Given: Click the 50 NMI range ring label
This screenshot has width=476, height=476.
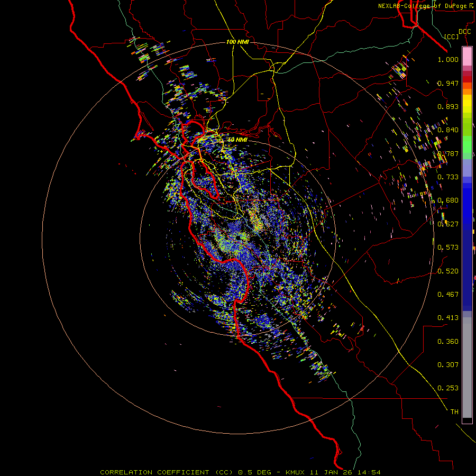Looking at the screenshot, I should pos(237,140).
